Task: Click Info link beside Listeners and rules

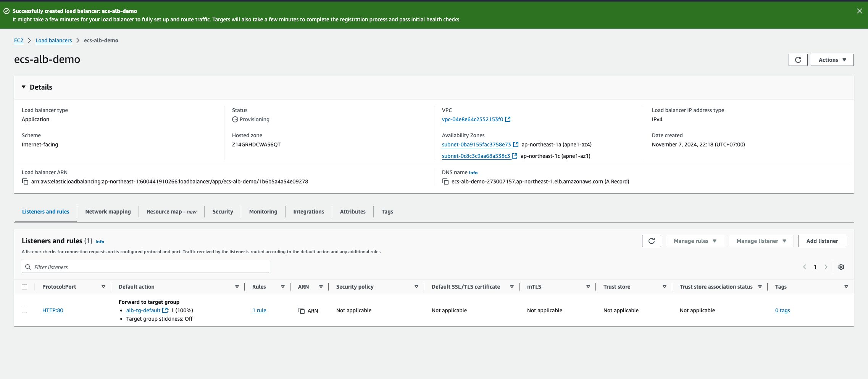Action: 100,242
